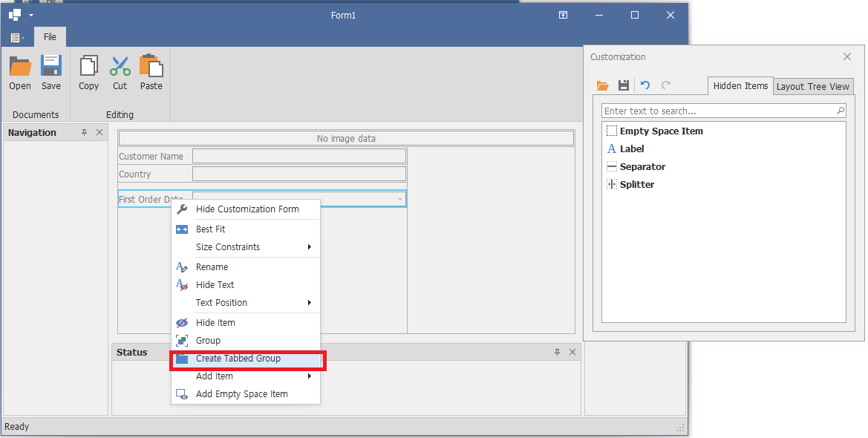
Task: Click the Country text field
Action: (299, 174)
